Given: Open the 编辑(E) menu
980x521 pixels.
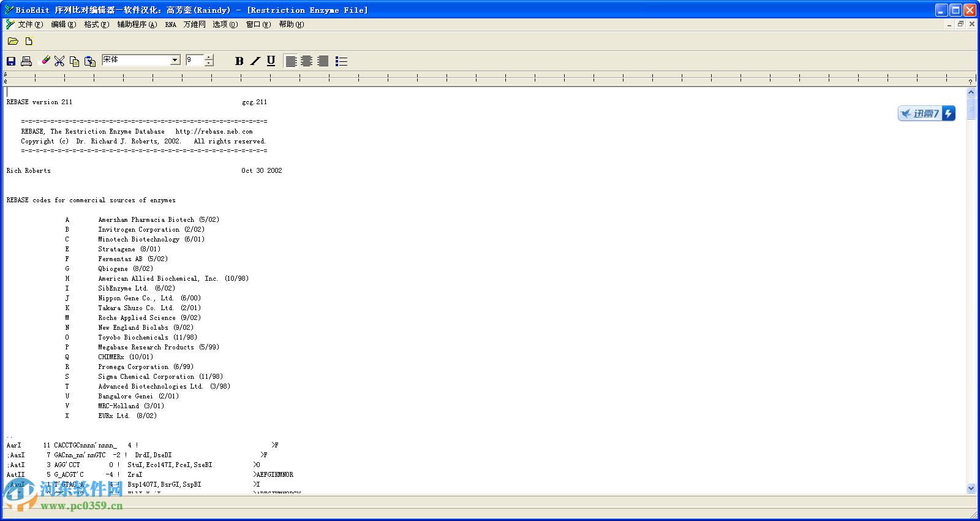Looking at the screenshot, I should click(63, 25).
